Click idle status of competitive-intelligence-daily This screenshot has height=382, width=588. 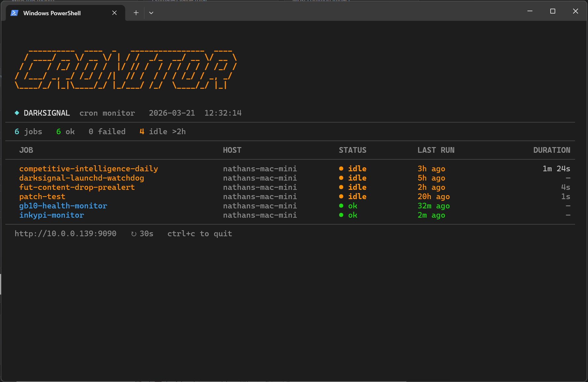coord(357,169)
